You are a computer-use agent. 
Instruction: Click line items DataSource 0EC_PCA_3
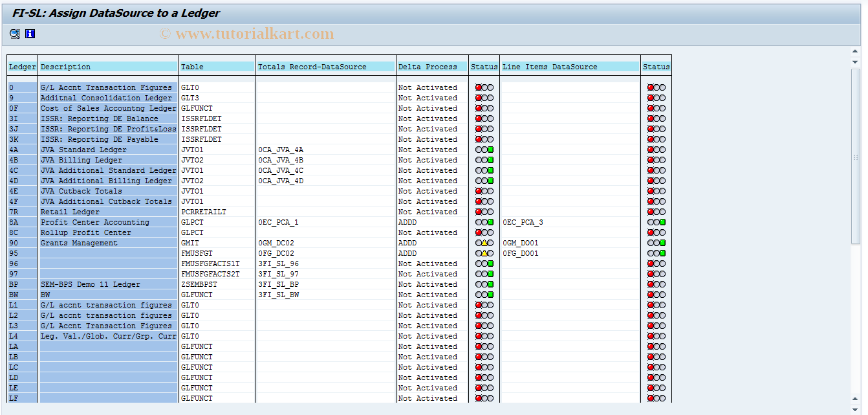pos(523,222)
